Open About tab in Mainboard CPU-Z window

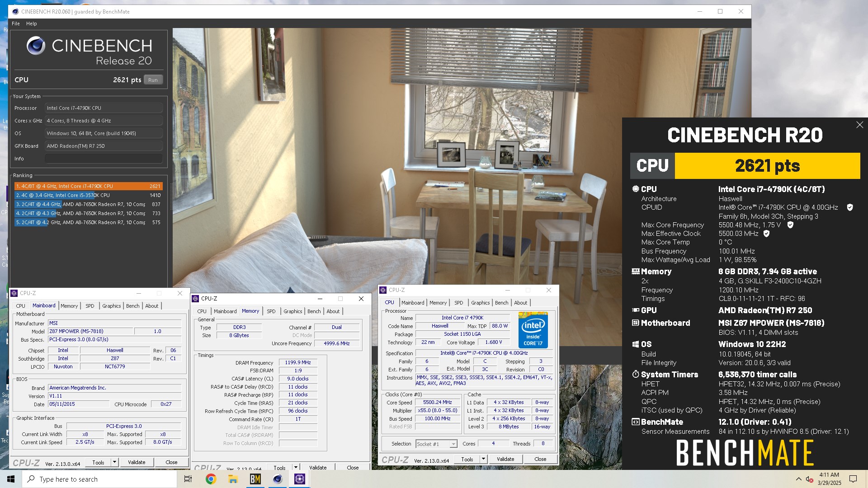151,306
